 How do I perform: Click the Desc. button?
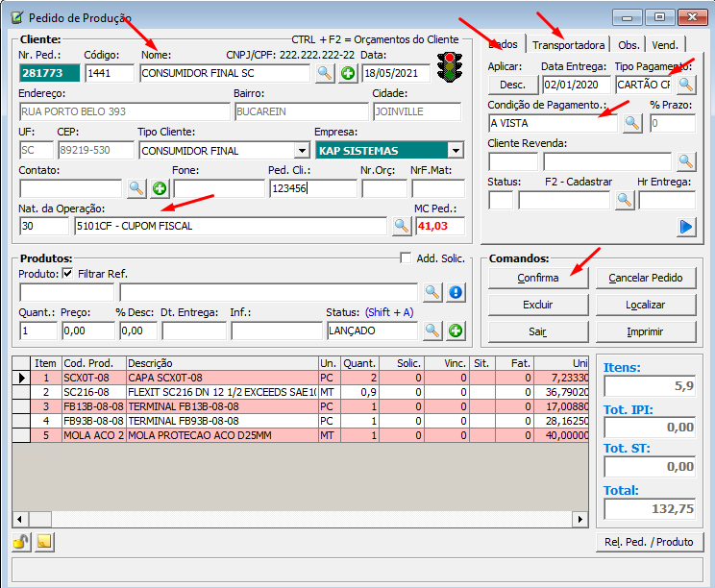click(513, 85)
